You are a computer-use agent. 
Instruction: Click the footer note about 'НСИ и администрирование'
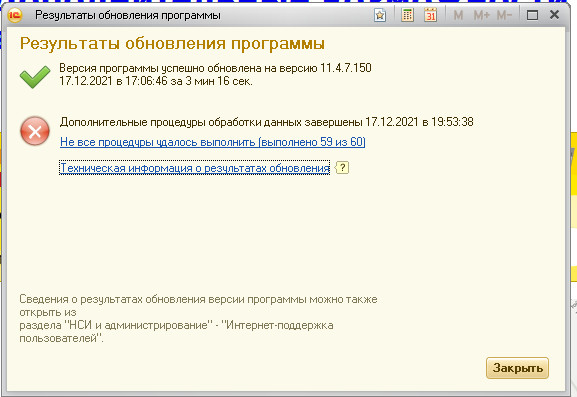click(x=198, y=319)
